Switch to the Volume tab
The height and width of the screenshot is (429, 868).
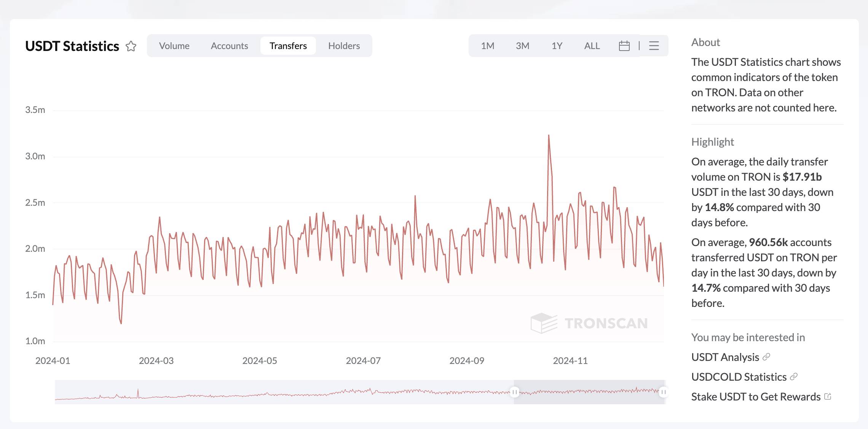pos(174,46)
